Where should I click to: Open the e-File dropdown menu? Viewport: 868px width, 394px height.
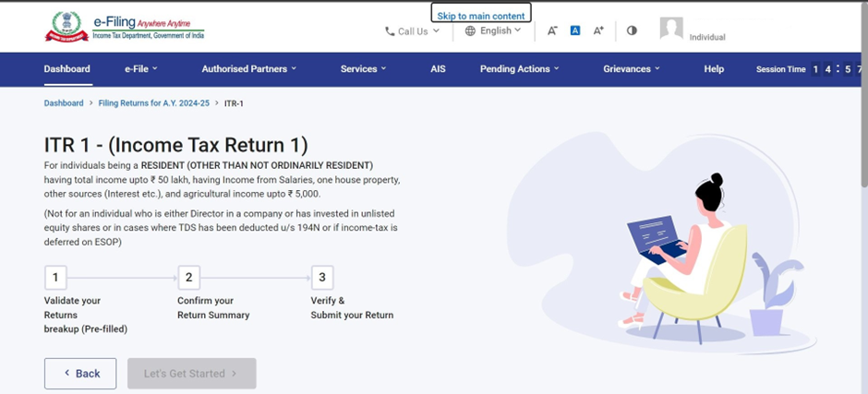tap(140, 69)
